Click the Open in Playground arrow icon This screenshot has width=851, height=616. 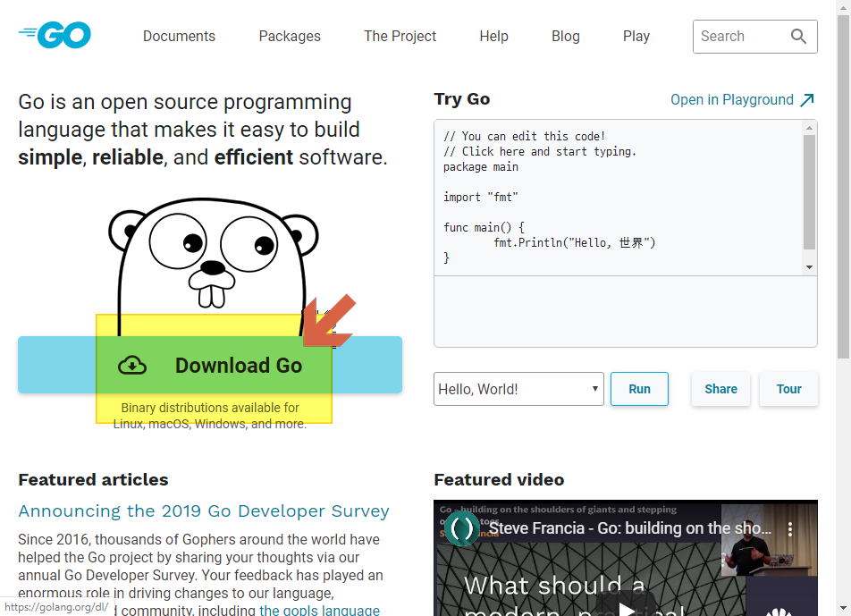[807, 100]
